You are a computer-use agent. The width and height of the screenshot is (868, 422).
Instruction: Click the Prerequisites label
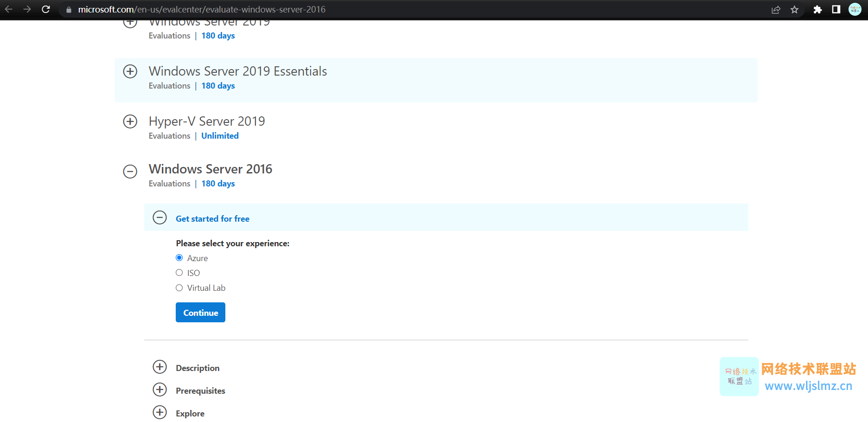coord(200,391)
